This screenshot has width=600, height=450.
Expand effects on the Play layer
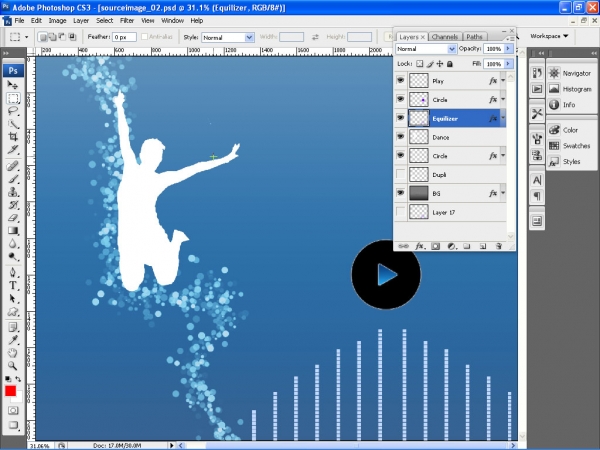503,80
